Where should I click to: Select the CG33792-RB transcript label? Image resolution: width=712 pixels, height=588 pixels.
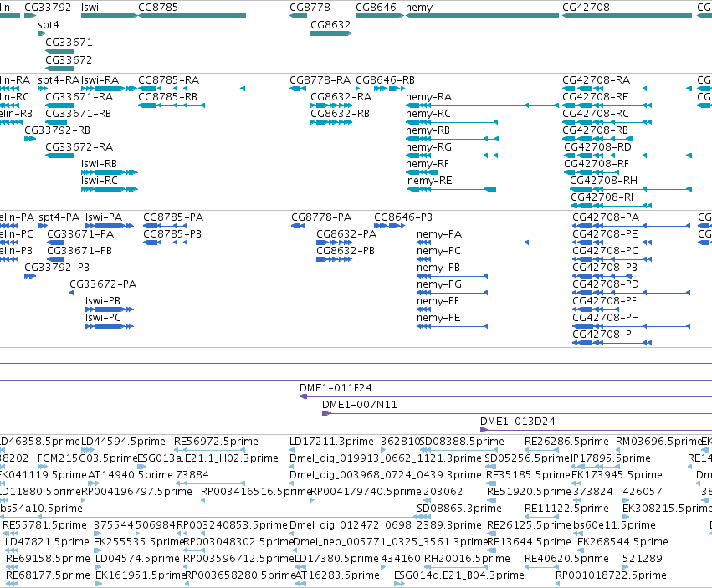pyautogui.click(x=57, y=130)
